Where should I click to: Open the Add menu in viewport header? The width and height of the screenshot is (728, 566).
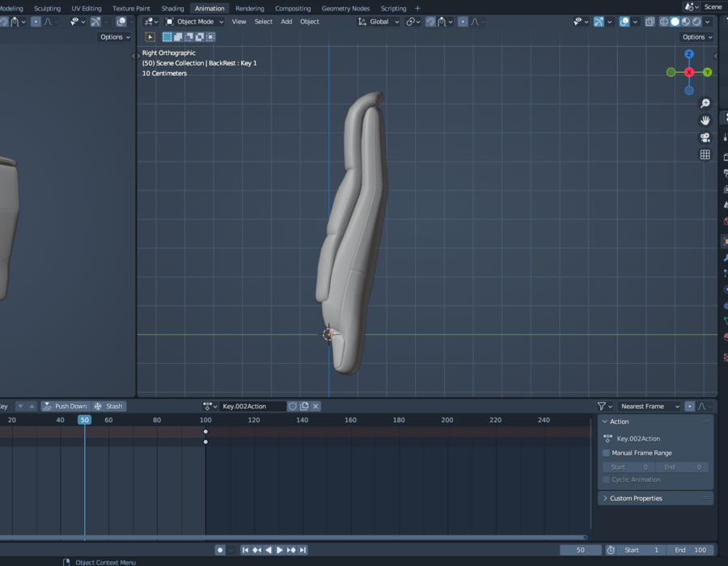click(286, 21)
